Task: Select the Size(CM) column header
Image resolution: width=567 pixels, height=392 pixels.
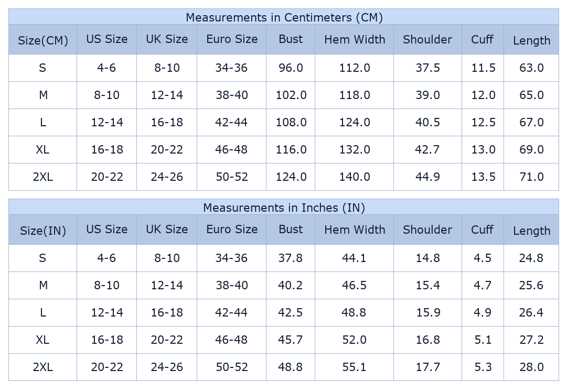Action: pyautogui.click(x=43, y=40)
